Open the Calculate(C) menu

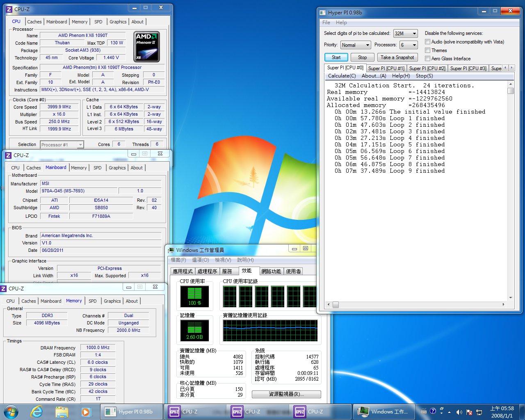(342, 76)
